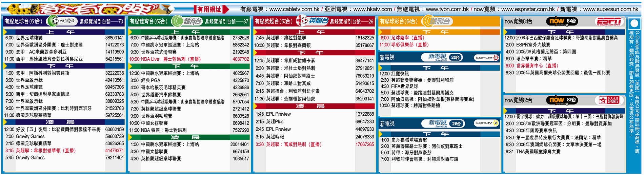Screen dimensions: 644x175
Task: Click 下午 section bar in now 85台
Action: (564, 111)
